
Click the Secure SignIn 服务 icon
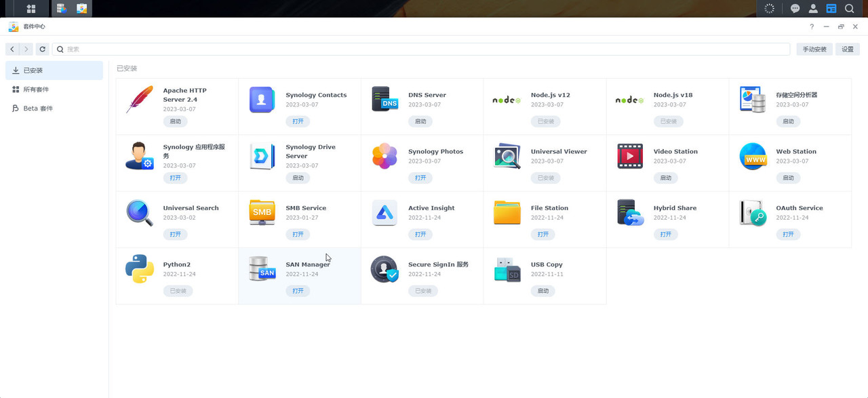(385, 268)
